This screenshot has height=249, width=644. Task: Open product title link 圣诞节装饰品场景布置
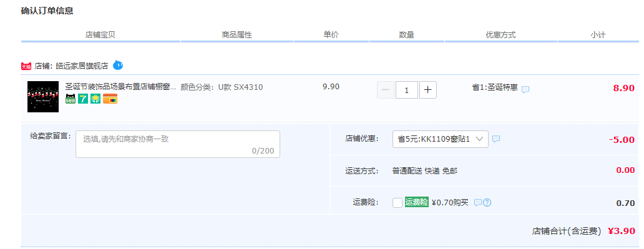coord(121,87)
